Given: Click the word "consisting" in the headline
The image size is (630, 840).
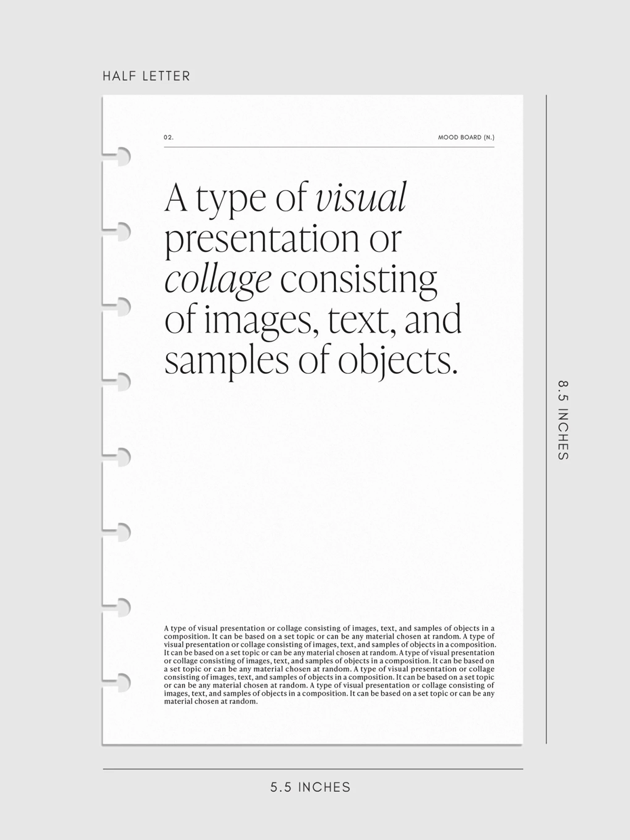Looking at the screenshot, I should point(358,280).
